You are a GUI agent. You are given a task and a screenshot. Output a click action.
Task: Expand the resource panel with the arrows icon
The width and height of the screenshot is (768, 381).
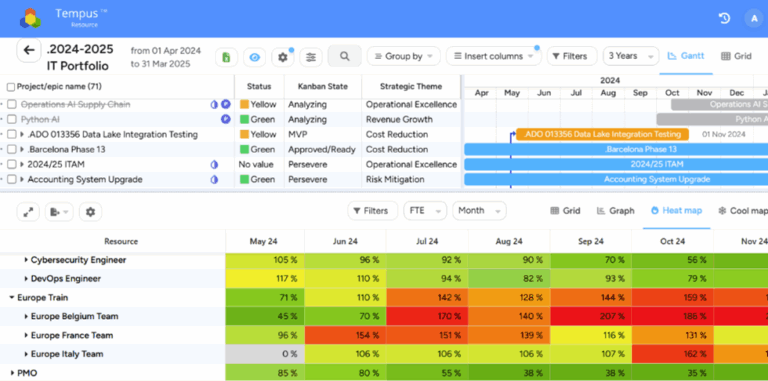28,212
